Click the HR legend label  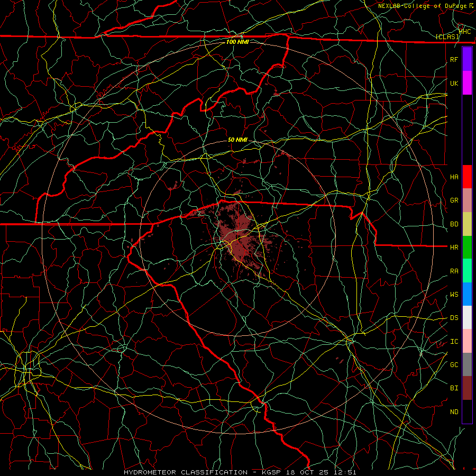[454, 248]
